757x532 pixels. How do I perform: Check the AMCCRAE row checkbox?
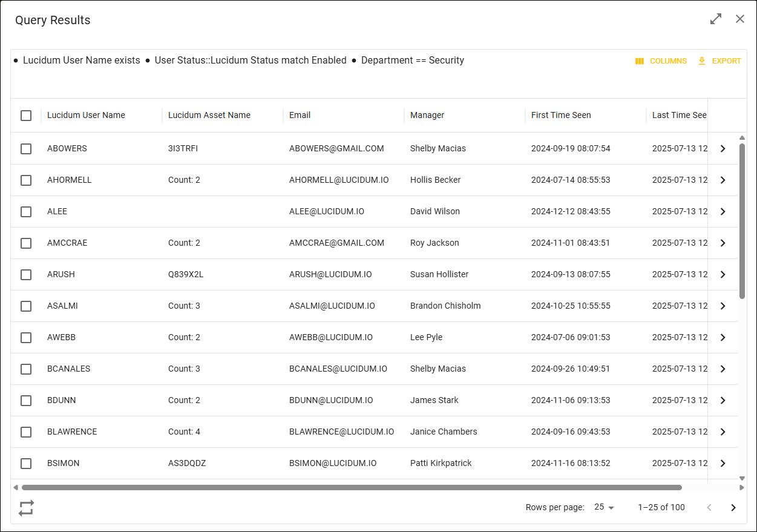[x=26, y=243]
